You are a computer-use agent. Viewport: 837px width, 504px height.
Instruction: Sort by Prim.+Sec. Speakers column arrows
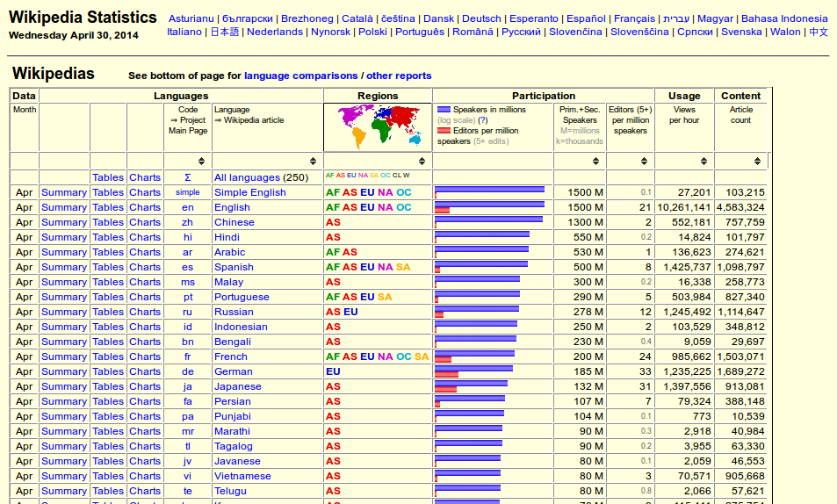pos(595,162)
